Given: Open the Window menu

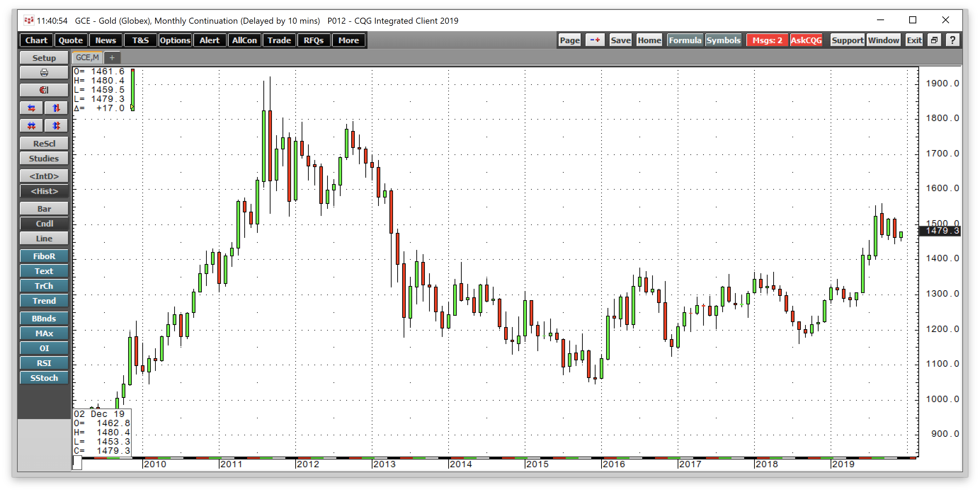Looking at the screenshot, I should pyautogui.click(x=883, y=40).
